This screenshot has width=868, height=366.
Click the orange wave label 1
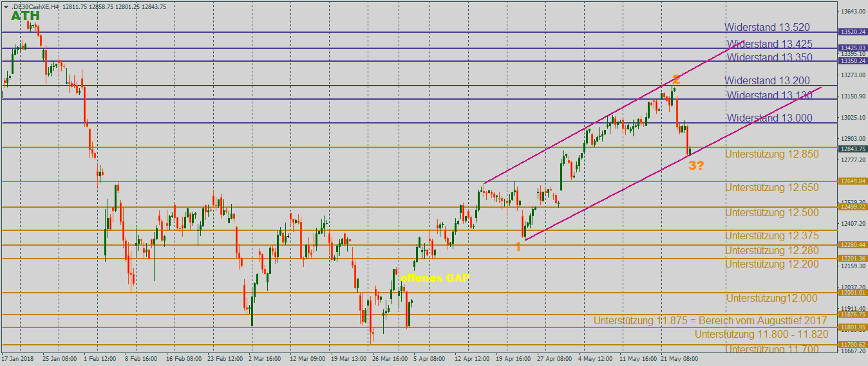(518, 246)
